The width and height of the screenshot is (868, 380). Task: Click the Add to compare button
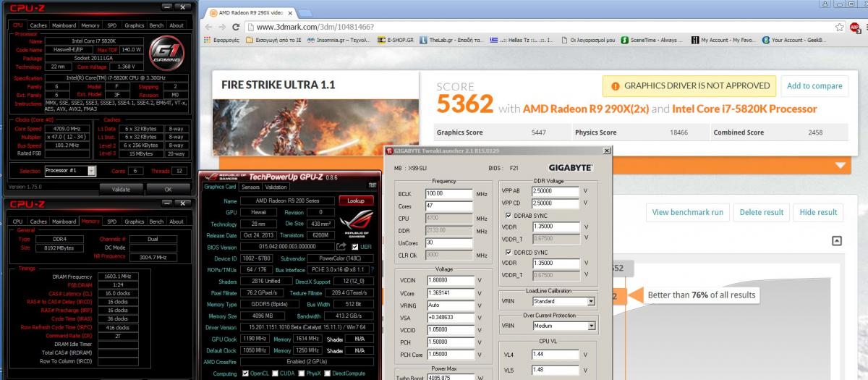click(x=814, y=85)
